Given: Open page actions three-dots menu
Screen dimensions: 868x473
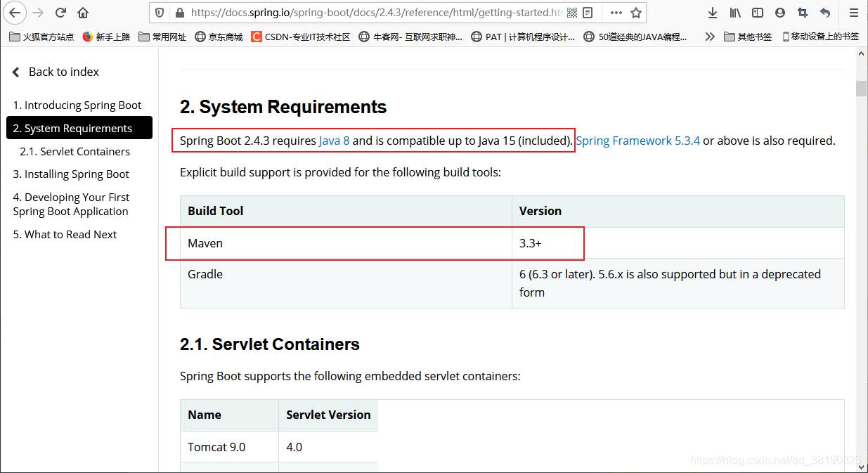Looking at the screenshot, I should tap(616, 13).
